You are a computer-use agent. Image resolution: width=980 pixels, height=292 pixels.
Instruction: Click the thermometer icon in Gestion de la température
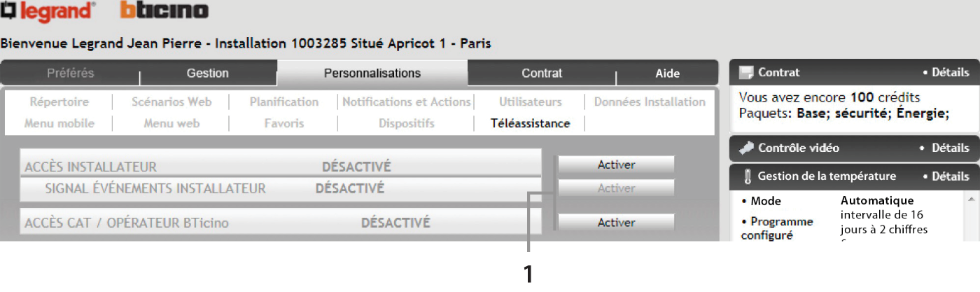747,176
